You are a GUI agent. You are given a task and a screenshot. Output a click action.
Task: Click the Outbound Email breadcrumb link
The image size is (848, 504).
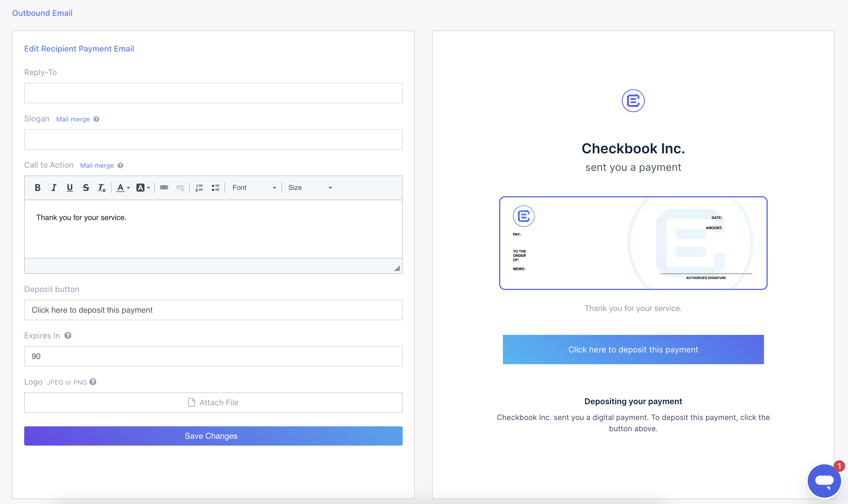pyautogui.click(x=43, y=13)
